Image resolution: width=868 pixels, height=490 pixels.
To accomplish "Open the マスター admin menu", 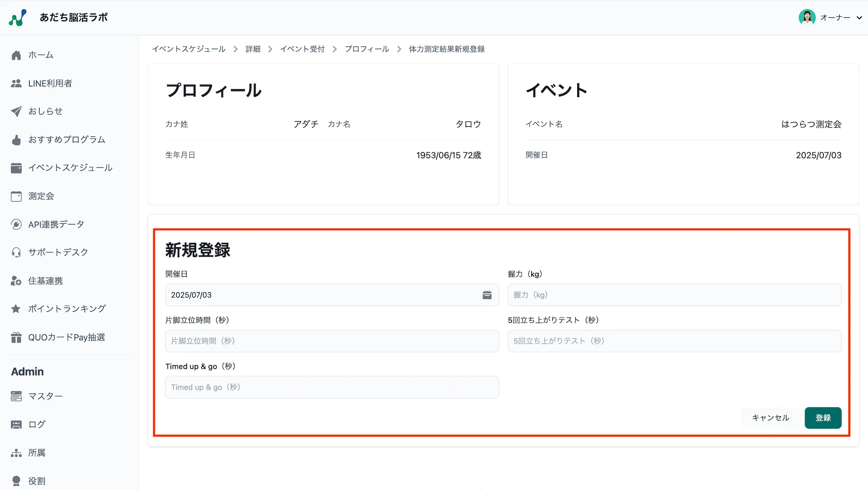I will [x=45, y=396].
